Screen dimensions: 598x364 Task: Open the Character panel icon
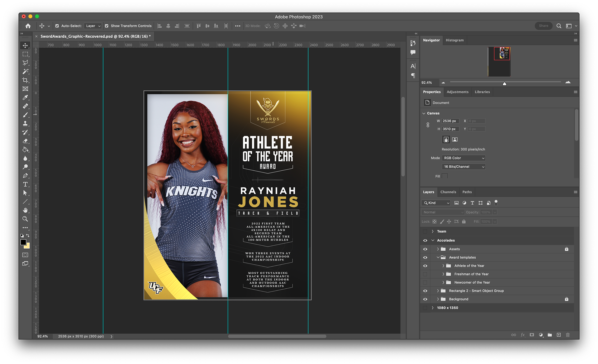413,66
